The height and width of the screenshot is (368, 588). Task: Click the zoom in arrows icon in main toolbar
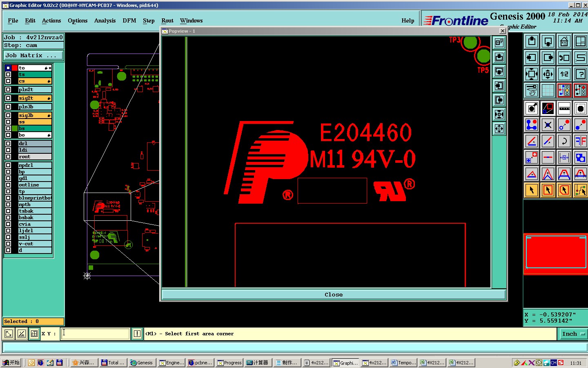532,74
